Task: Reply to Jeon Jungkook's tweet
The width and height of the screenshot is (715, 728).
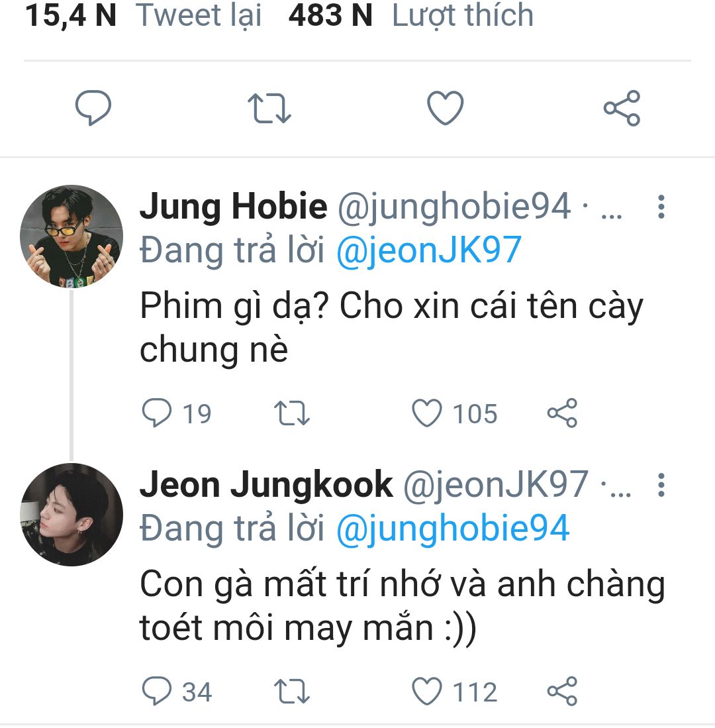Action: (158, 692)
